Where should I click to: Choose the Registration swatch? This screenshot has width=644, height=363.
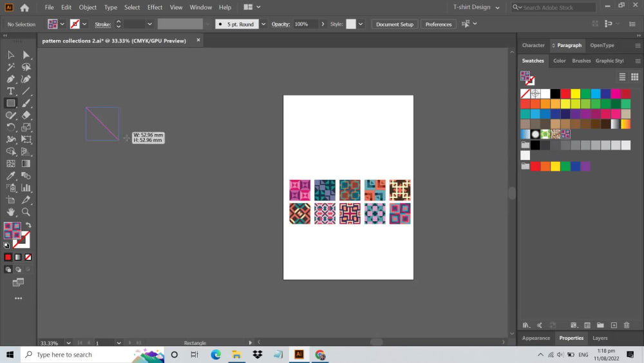[535, 93]
